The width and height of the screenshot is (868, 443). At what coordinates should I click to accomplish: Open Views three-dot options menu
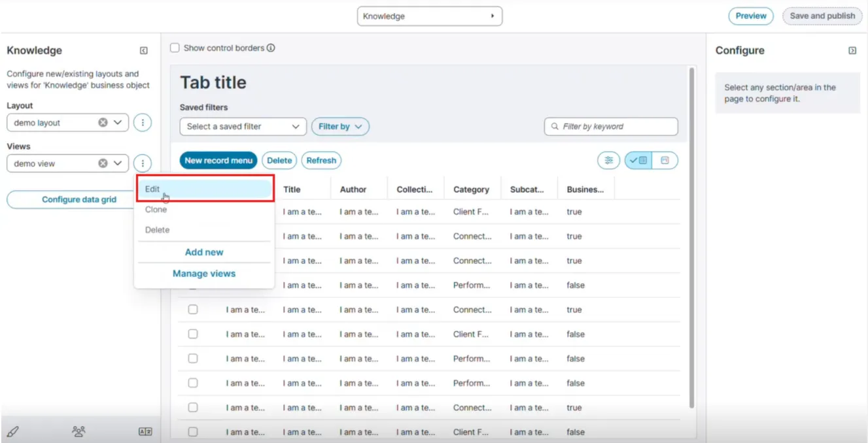click(143, 163)
